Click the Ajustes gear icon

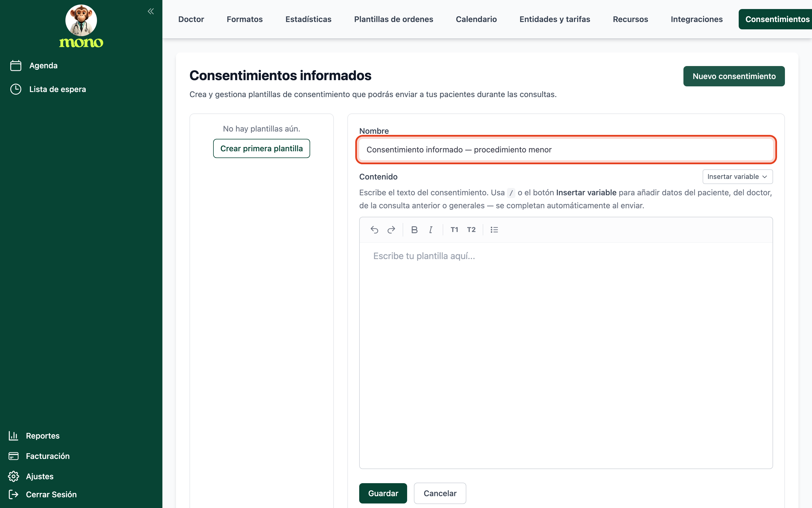(14, 476)
